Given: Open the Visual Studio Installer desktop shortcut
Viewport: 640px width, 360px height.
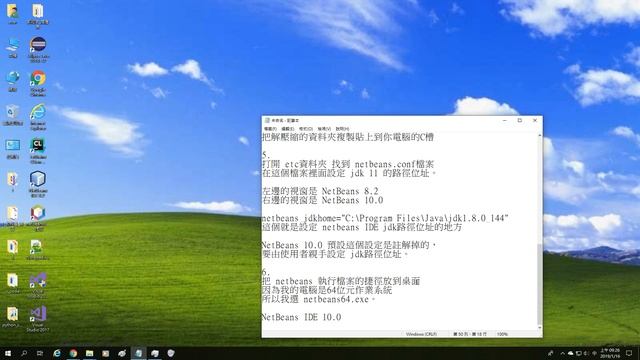Looking at the screenshot, I should click(38, 286).
